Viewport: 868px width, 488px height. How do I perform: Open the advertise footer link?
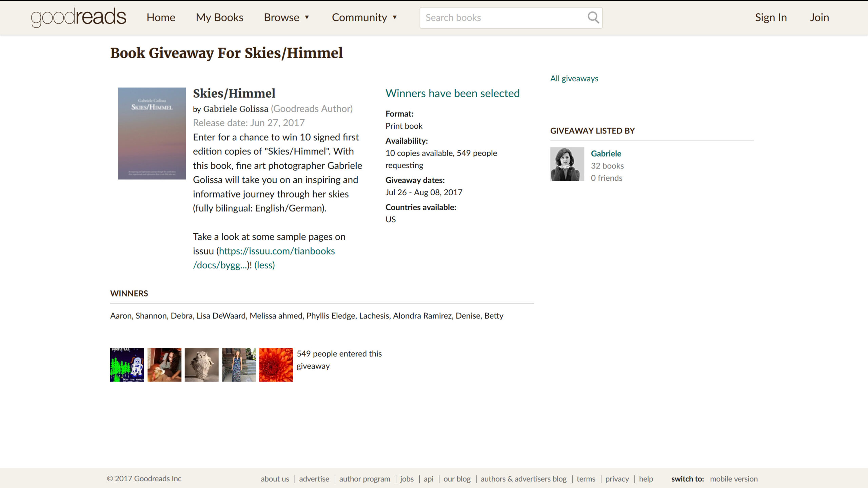[x=314, y=479]
